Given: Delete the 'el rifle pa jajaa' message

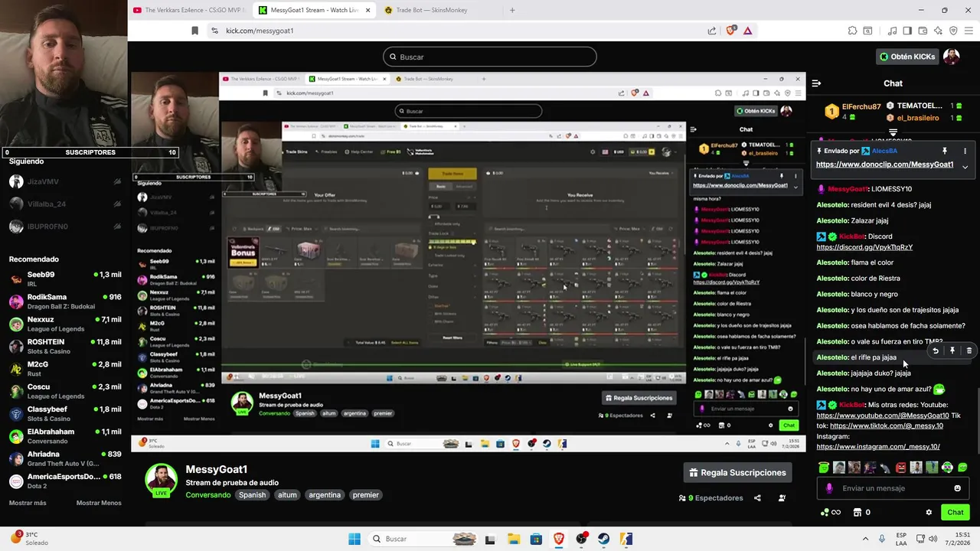Looking at the screenshot, I should (969, 350).
